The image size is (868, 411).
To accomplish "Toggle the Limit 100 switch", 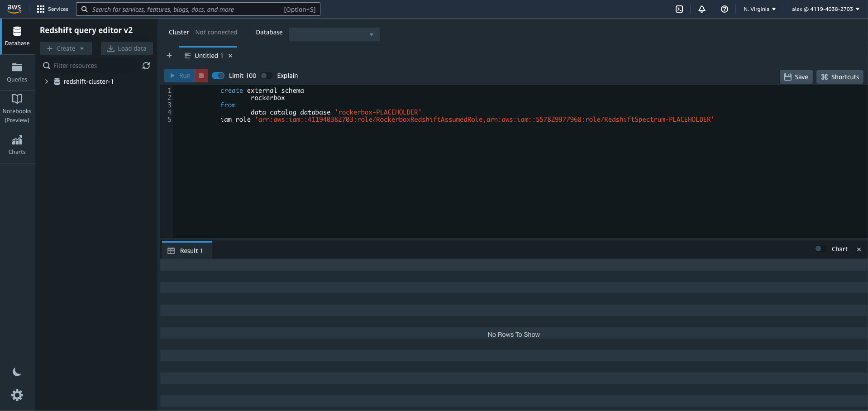I will tap(218, 76).
